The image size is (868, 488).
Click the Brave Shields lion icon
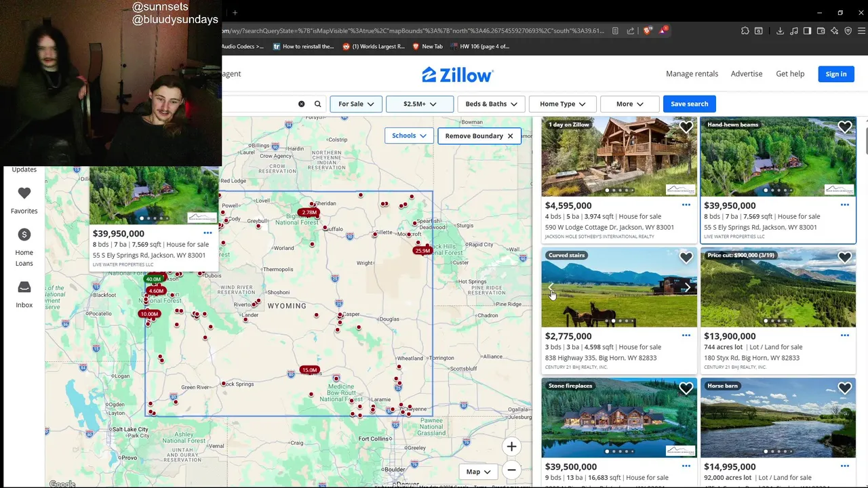tap(648, 30)
